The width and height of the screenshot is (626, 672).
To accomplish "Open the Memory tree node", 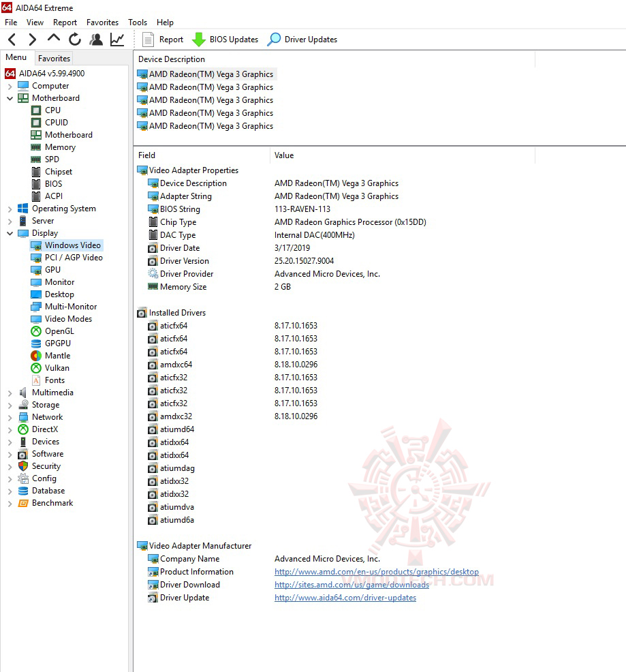I will pyautogui.click(x=54, y=147).
